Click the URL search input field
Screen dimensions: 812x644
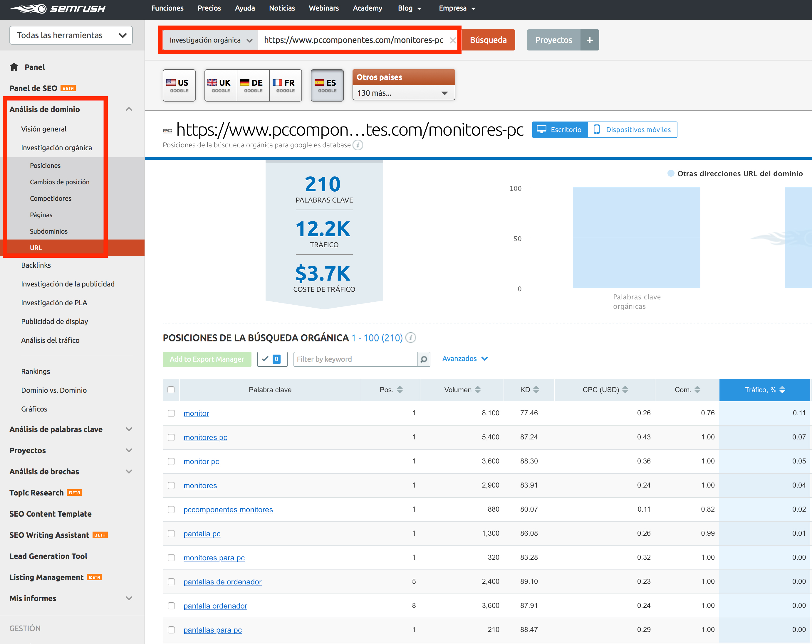click(x=356, y=40)
